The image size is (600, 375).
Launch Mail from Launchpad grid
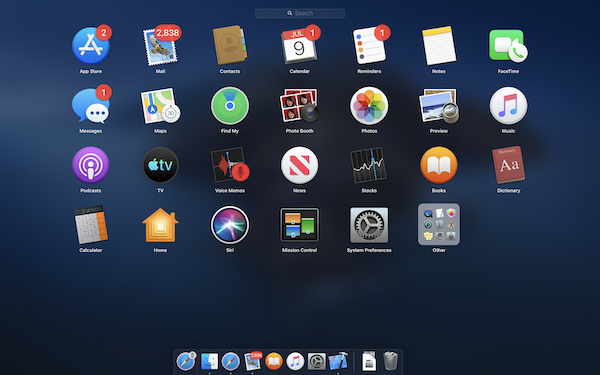(160, 46)
